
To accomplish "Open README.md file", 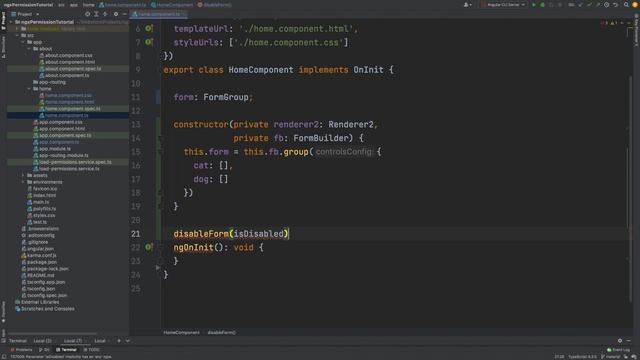I will pyautogui.click(x=38, y=276).
